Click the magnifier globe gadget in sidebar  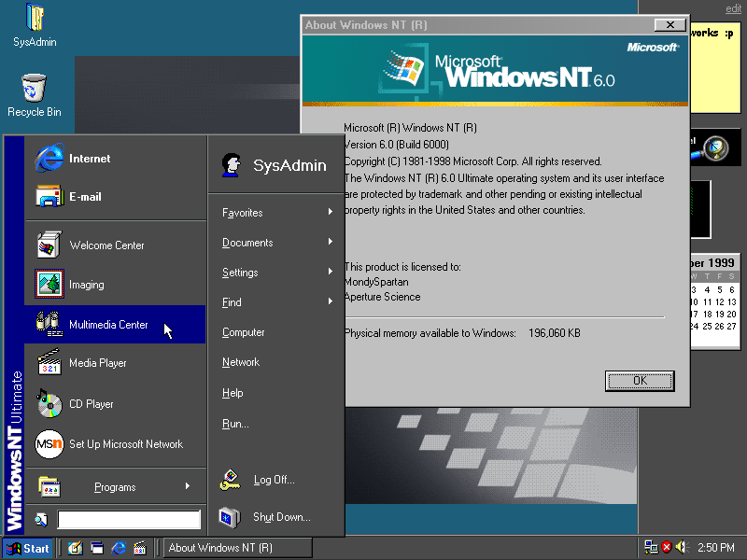tap(713, 148)
